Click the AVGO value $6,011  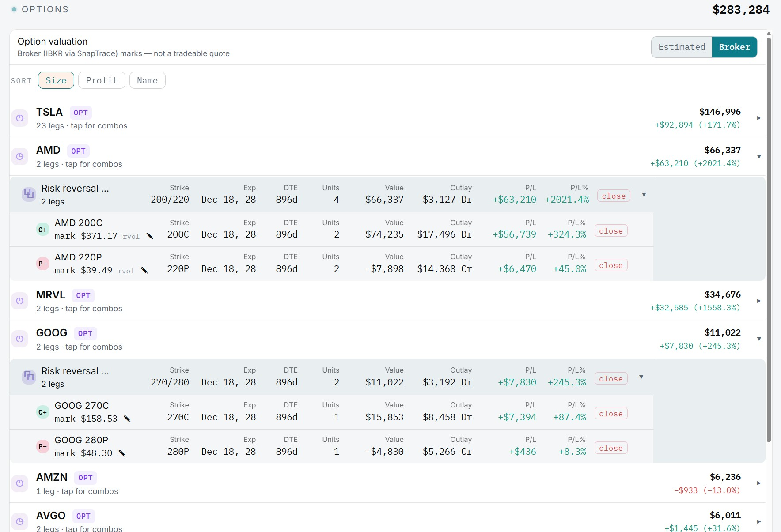725,515
